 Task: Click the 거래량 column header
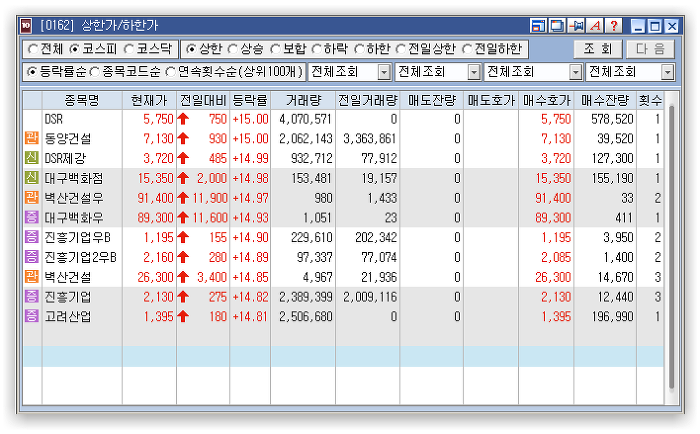(x=303, y=100)
